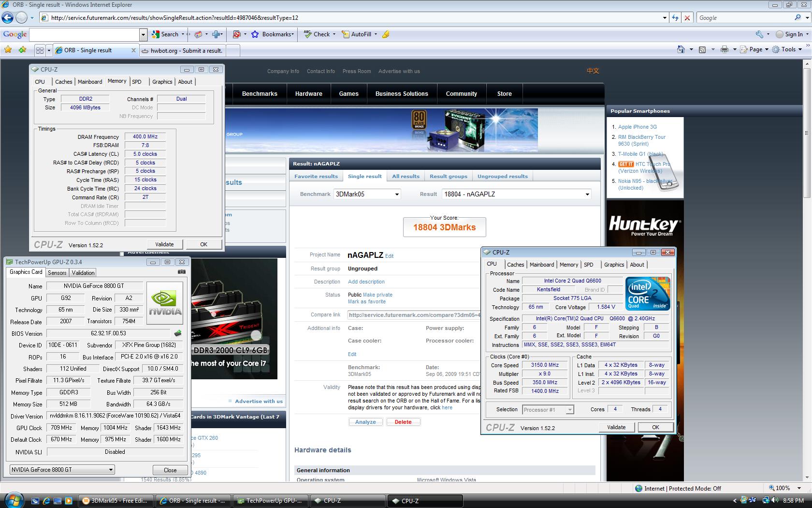The image size is (812, 508).
Task: Click the Media Player quick launch icon
Action: pos(68,501)
